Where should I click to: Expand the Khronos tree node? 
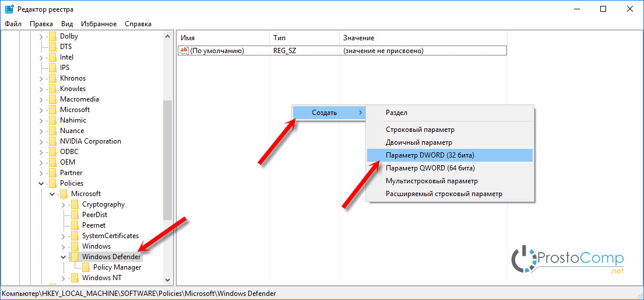pos(41,78)
